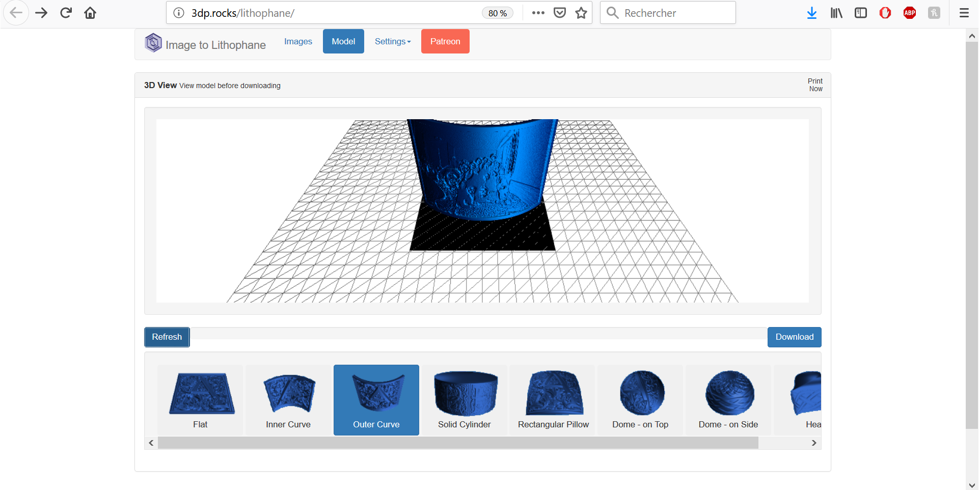Open the Patreon link button
980x490 pixels.
[445, 41]
